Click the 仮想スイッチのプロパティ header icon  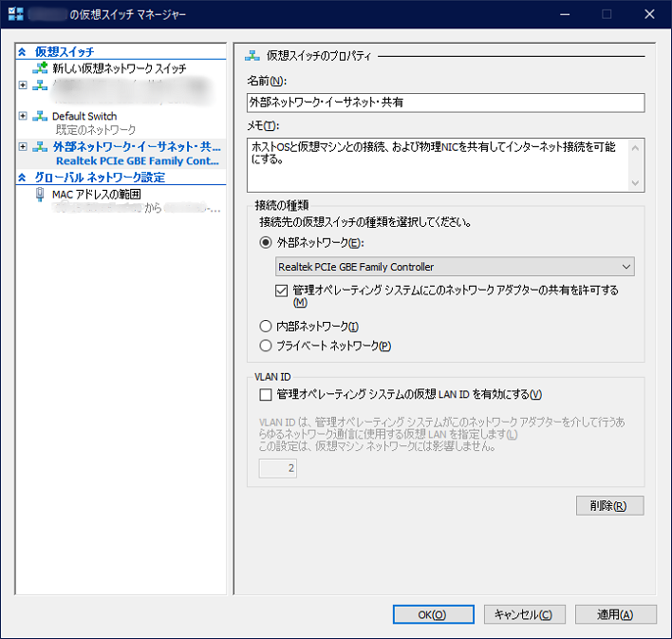(x=252, y=55)
